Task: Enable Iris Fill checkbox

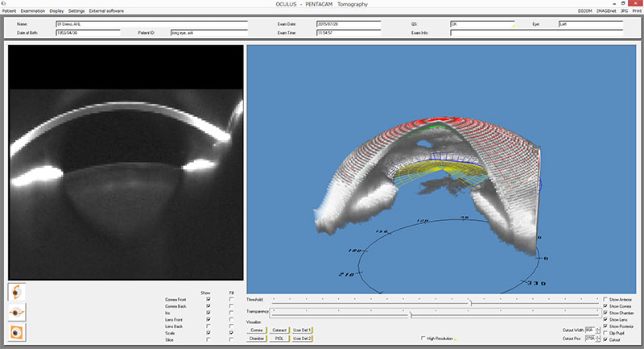Action: click(231, 313)
